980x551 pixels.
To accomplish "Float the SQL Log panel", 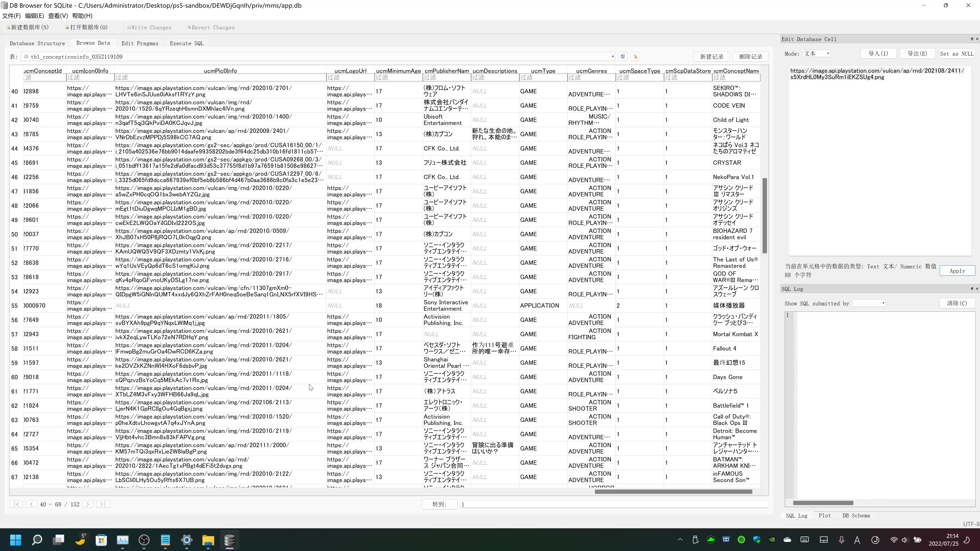I will click(972, 289).
